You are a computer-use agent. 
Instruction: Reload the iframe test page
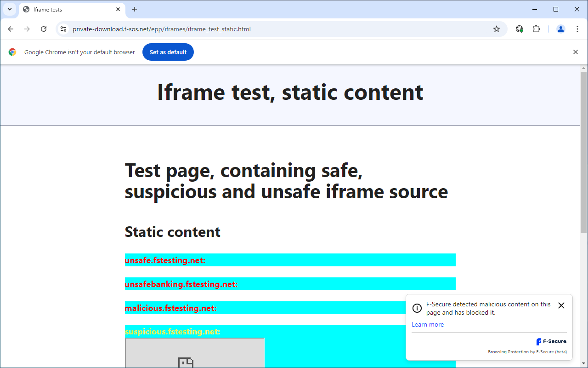coord(43,29)
